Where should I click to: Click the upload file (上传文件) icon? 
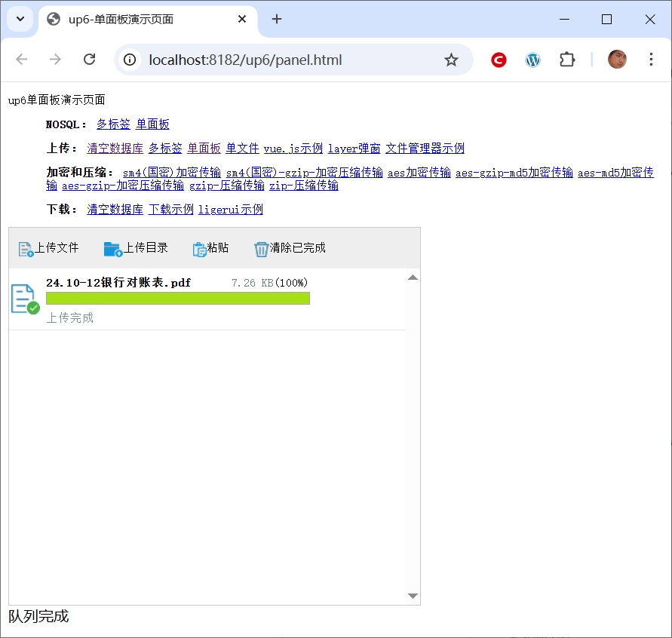(26, 249)
